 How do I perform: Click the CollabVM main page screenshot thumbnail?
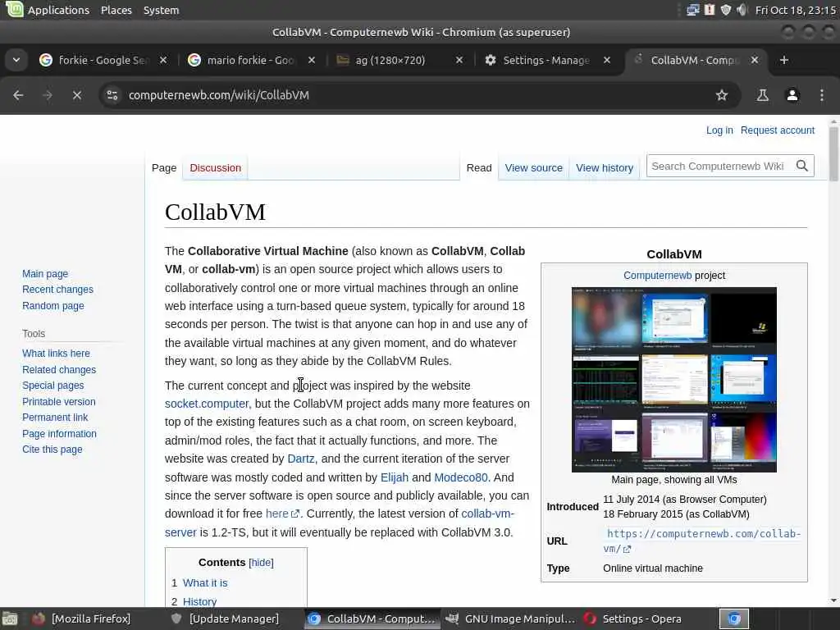[674, 380]
